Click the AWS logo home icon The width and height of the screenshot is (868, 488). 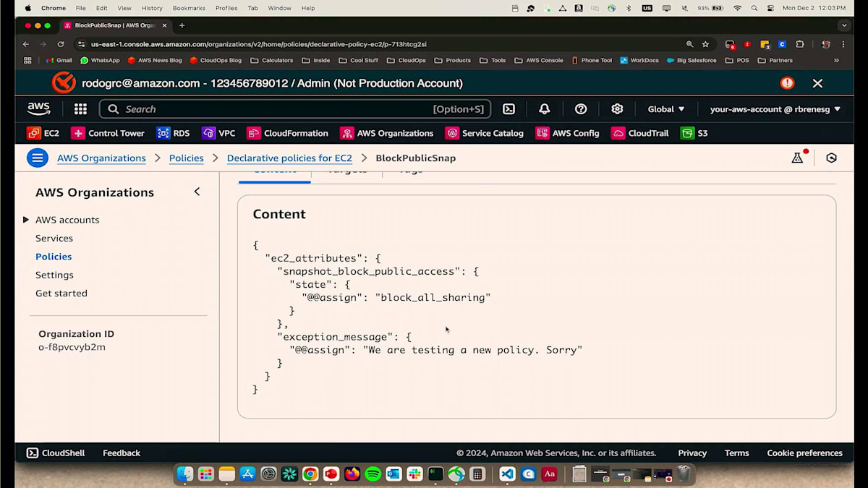[39, 109]
